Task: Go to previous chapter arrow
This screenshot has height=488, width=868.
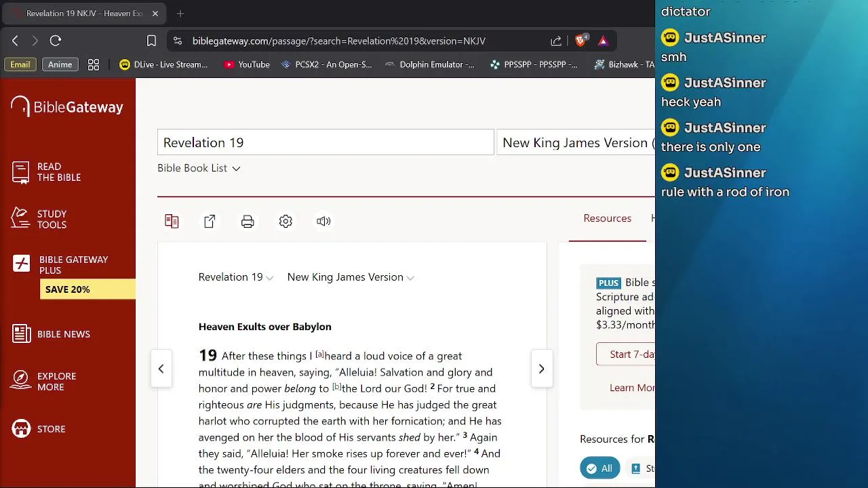Action: [161, 369]
